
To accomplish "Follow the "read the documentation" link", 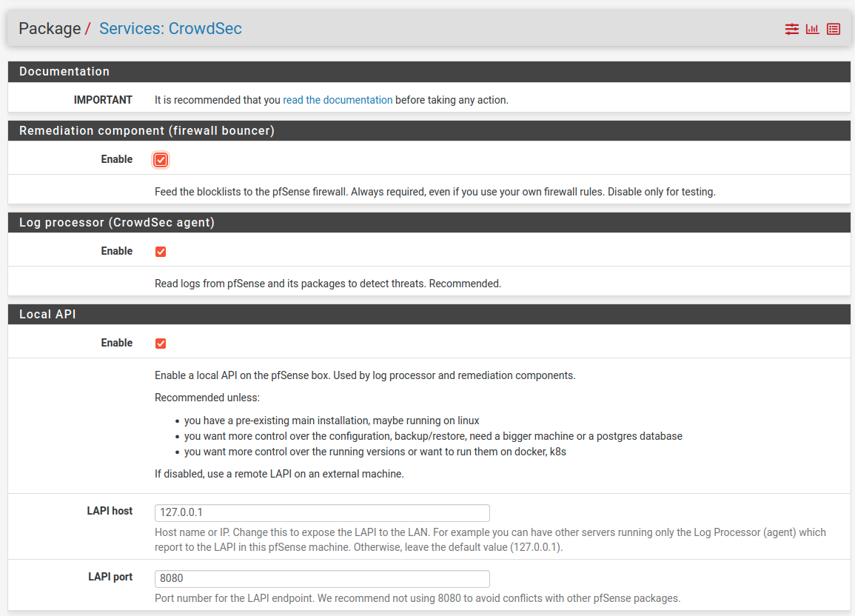I will 338,99.
